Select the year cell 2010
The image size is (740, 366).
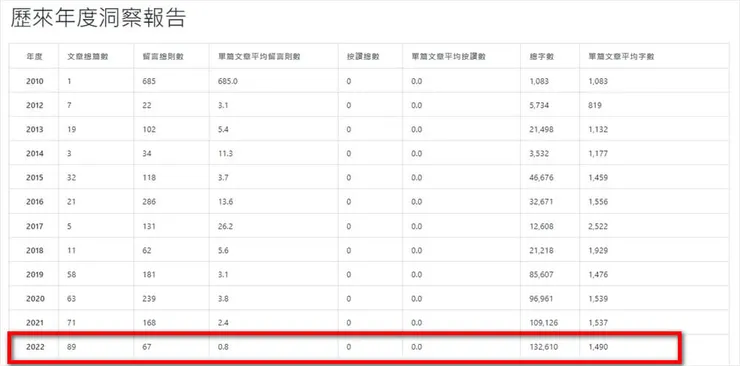34,81
